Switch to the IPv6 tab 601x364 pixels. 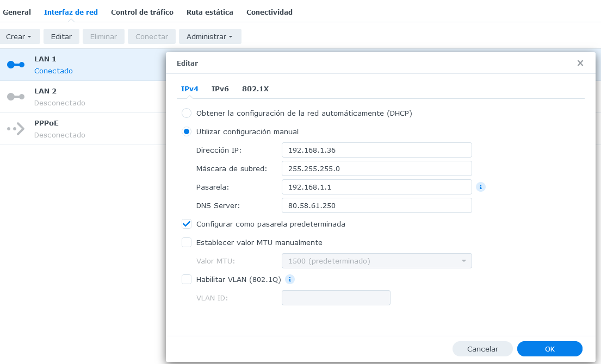(220, 89)
